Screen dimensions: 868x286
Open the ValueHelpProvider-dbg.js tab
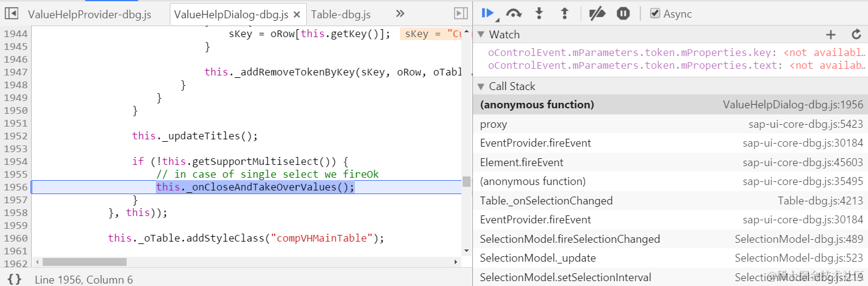(89, 15)
